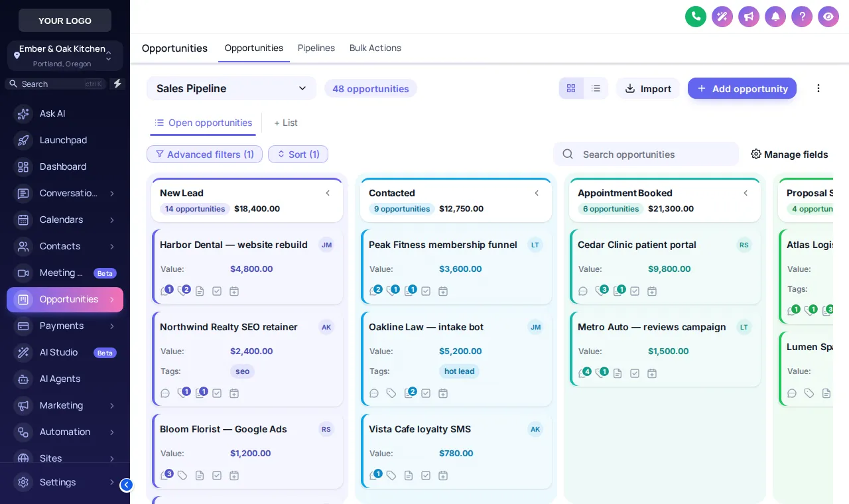The image size is (849, 504).
Task: Click conversation icon on Northwind Realty card
Action: coord(165,393)
